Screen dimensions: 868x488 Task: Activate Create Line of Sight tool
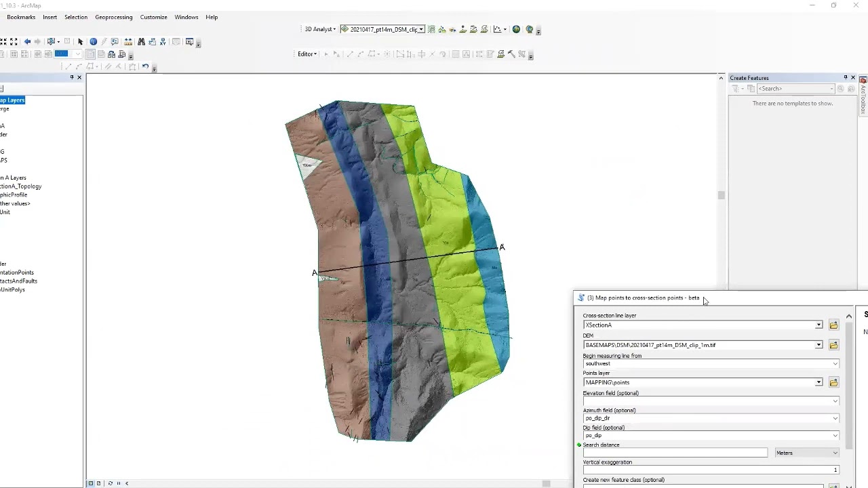[452, 29]
